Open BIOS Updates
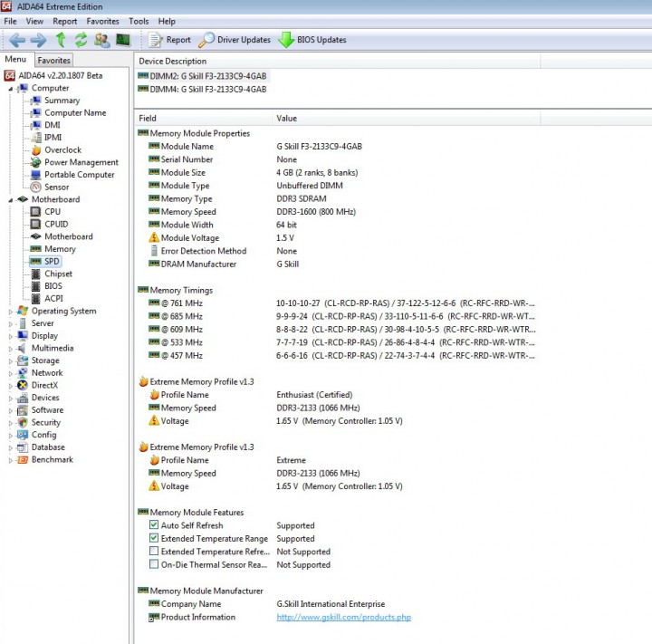 click(312, 40)
